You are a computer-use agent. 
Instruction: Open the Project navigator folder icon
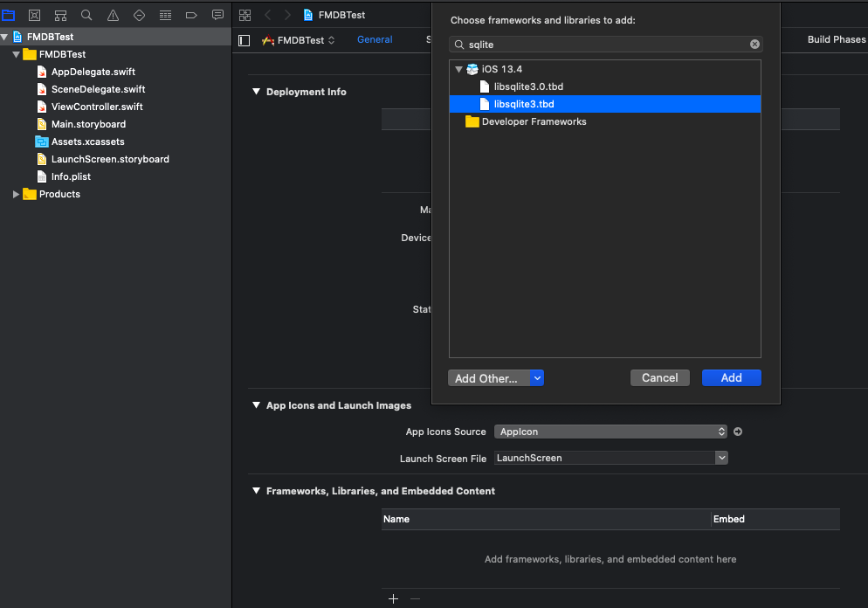pyautogui.click(x=9, y=15)
